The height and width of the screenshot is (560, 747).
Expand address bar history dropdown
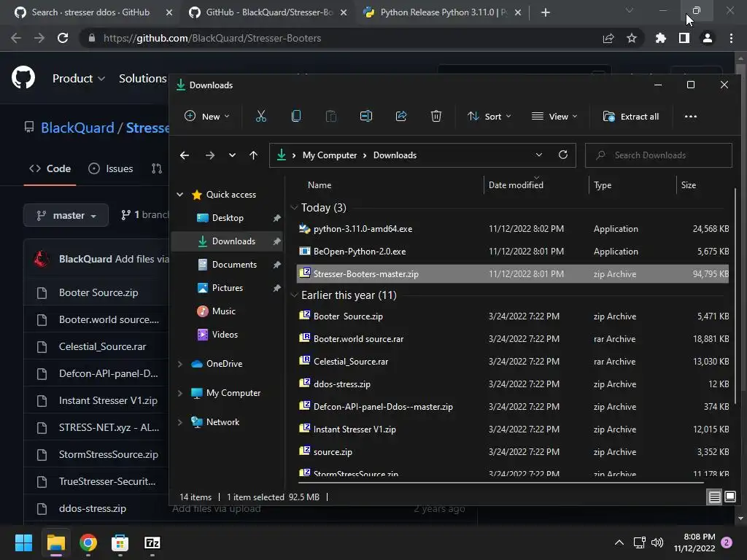(539, 155)
